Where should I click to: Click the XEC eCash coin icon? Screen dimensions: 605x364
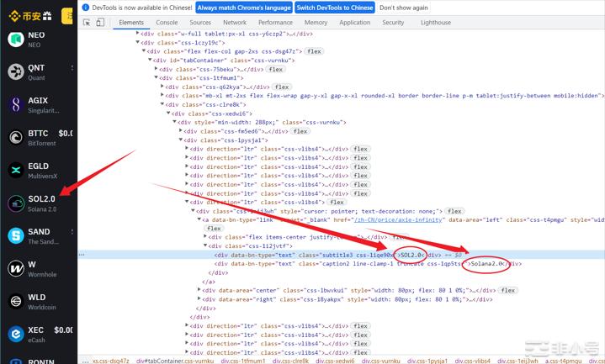click(x=16, y=335)
